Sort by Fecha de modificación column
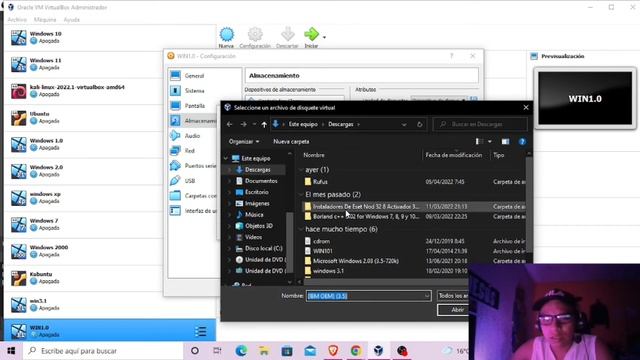640x360 pixels. [x=453, y=155]
